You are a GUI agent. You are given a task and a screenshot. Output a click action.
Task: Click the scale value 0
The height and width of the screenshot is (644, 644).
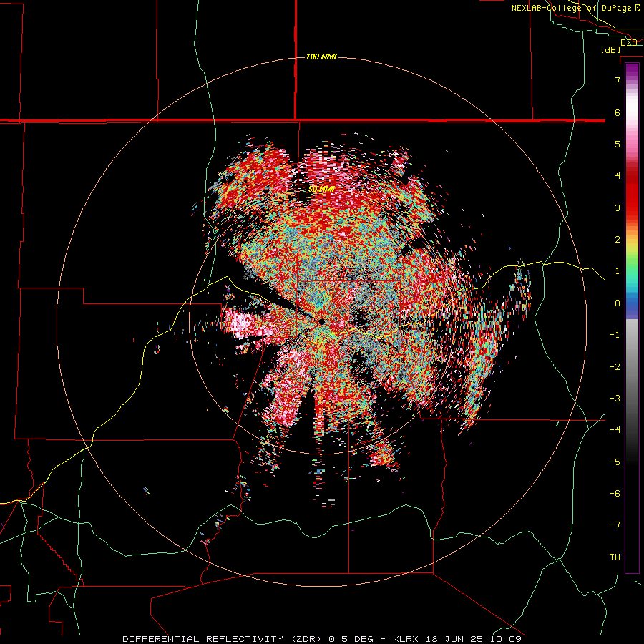(x=618, y=303)
